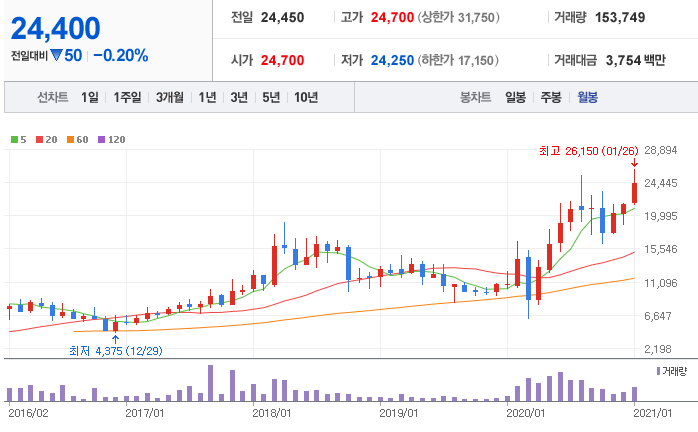698x432 pixels.
Task: Select the 월봉 monthly candle chart
Action: [588, 97]
